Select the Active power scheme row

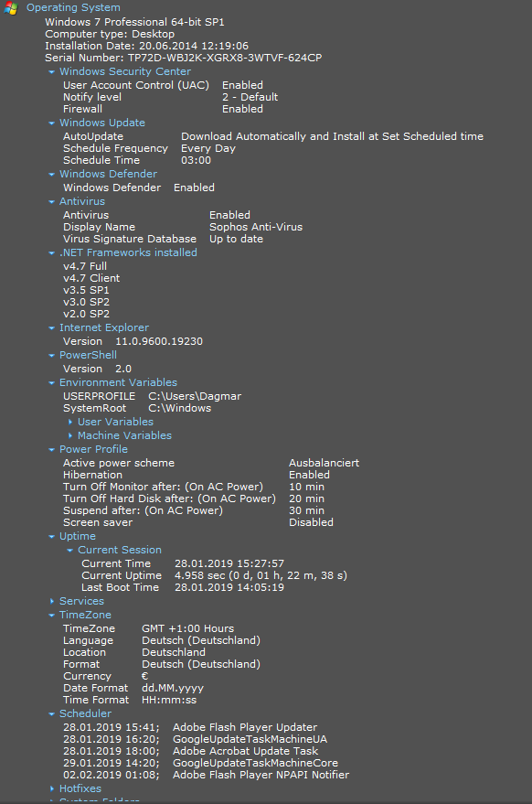click(211, 463)
